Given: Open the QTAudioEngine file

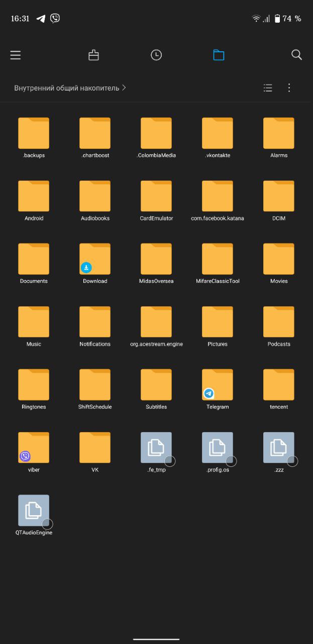Looking at the screenshot, I should tap(34, 511).
